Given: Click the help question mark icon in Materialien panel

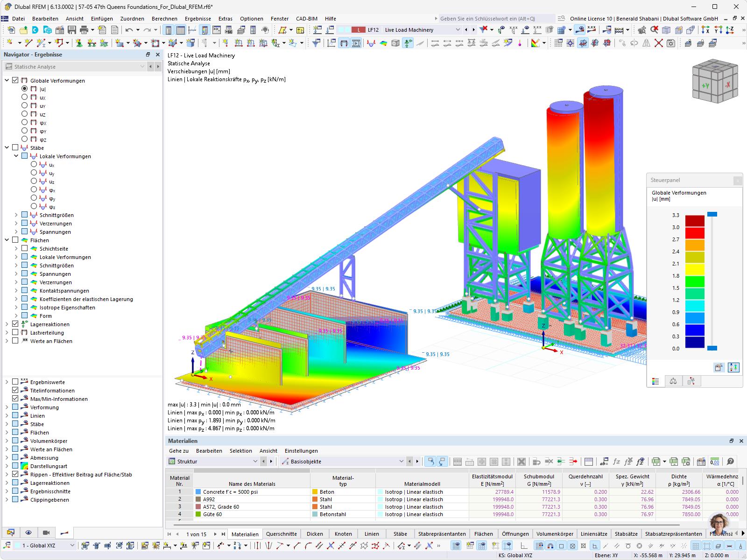Looking at the screenshot, I should coord(730,462).
